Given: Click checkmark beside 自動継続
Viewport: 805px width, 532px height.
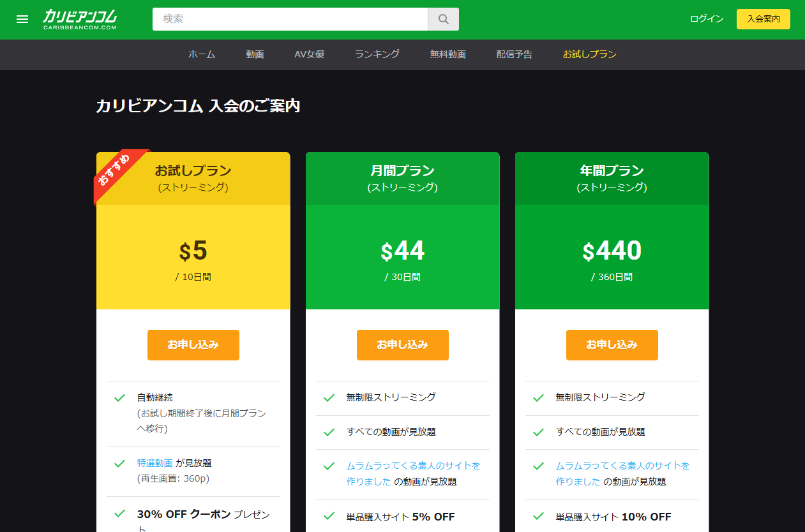Looking at the screenshot, I should 119,397.
